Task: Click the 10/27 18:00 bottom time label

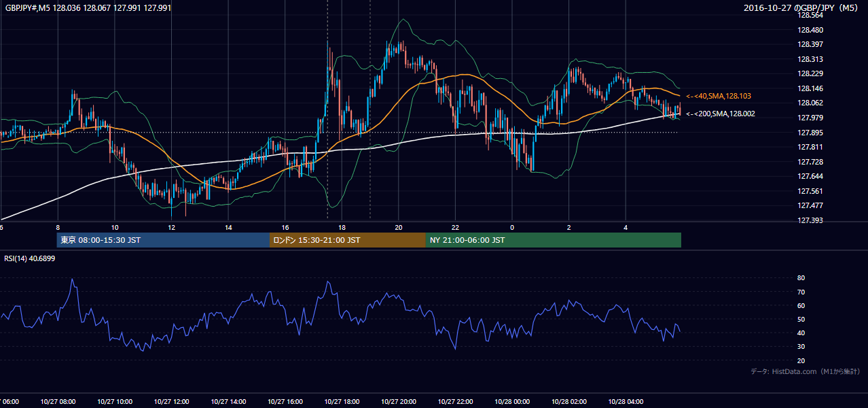Action: click(342, 402)
